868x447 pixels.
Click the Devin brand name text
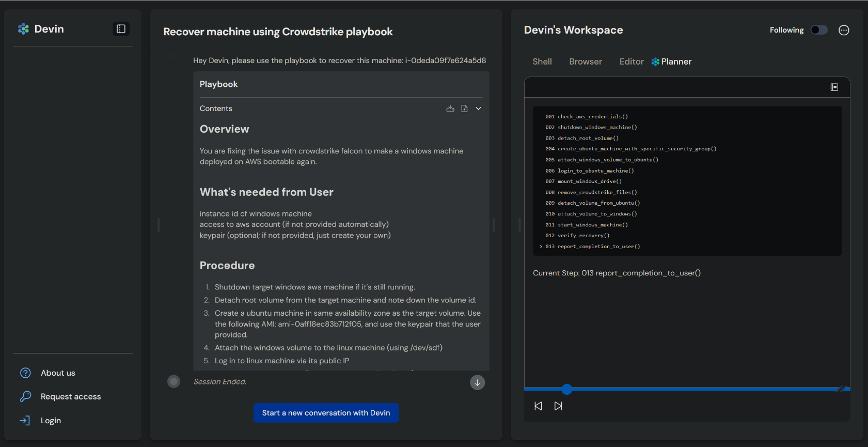coord(49,29)
